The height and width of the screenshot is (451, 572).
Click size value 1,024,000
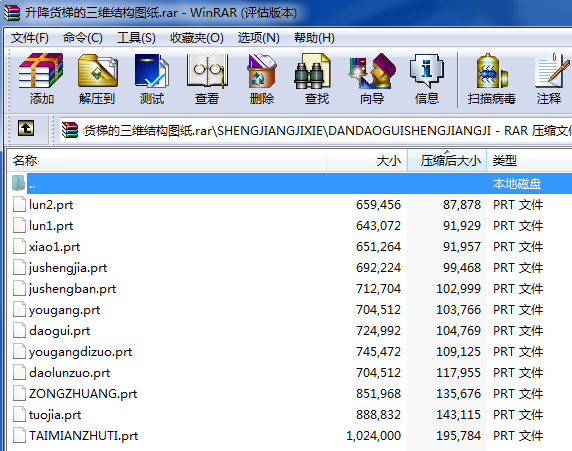[x=373, y=436]
